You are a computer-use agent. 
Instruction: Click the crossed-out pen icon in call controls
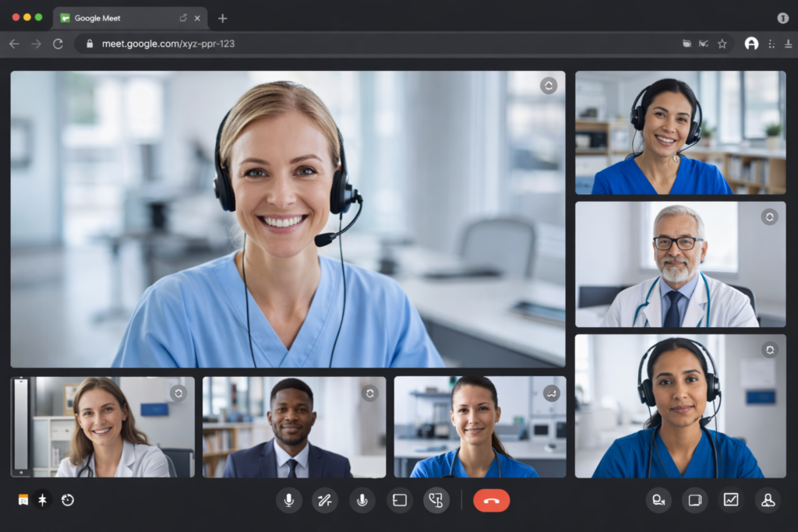pyautogui.click(x=325, y=500)
